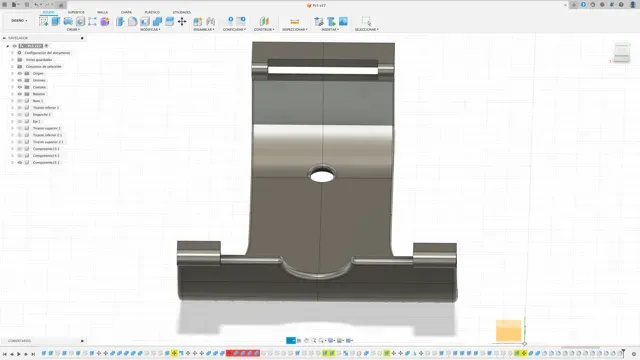Open the MODIFICAR dropdown menu
Screen dimensions: 640x360
click(x=150, y=30)
